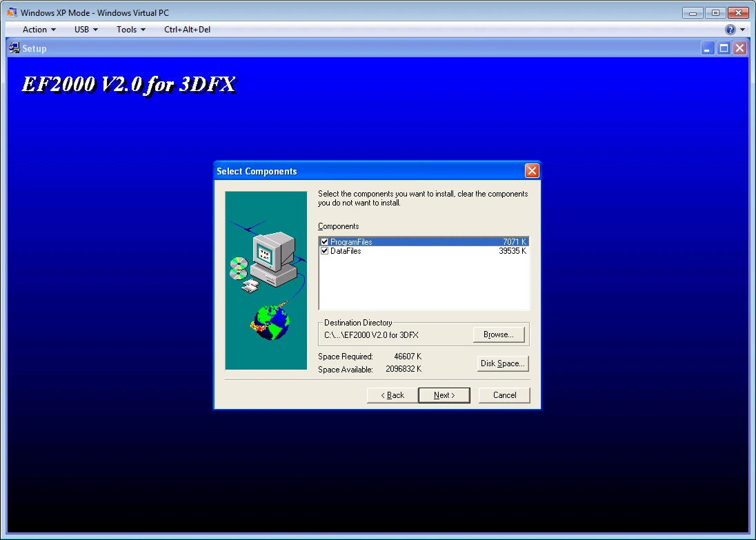Uncheck the ProgramFiles component checkbox
This screenshot has height=540, width=756.
tap(324, 242)
